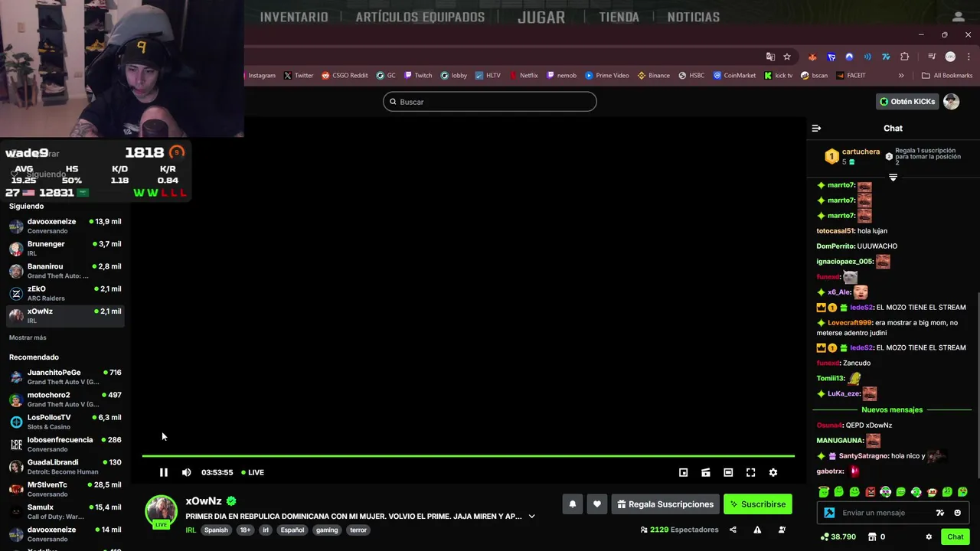Viewport: 980px width, 551px height.
Task: Click the Suscribirse button
Action: [758, 504]
